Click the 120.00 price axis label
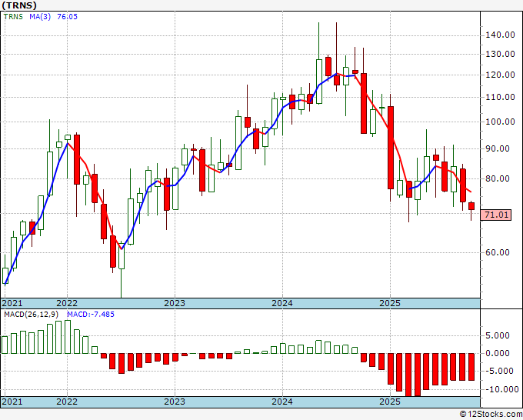Screen dimensions: 523x420 [x=500, y=75]
